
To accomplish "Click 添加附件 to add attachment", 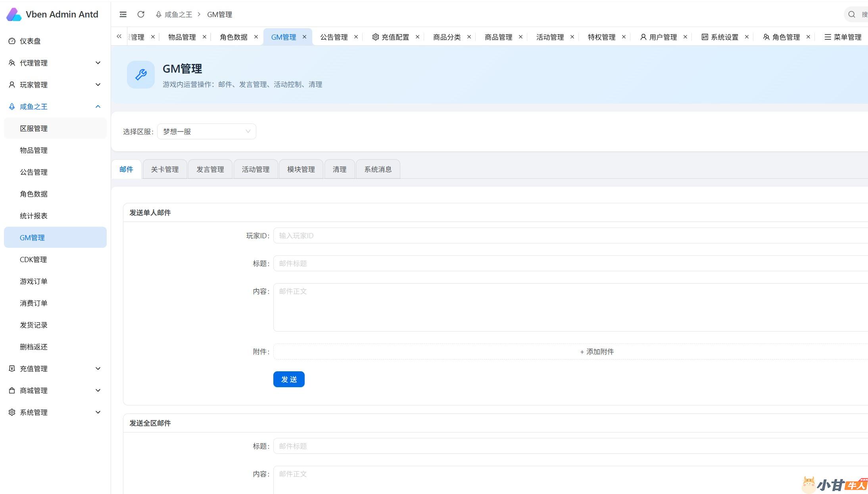I will (570, 351).
